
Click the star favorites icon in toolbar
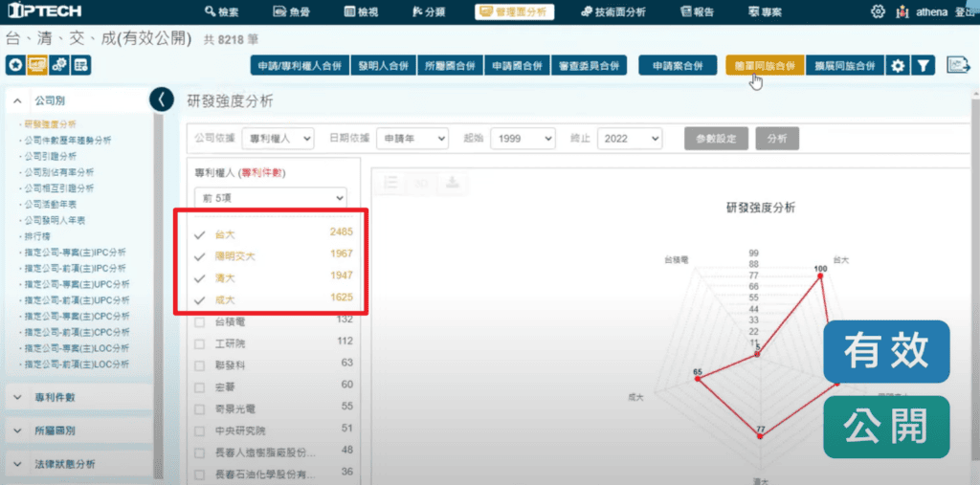point(15,65)
